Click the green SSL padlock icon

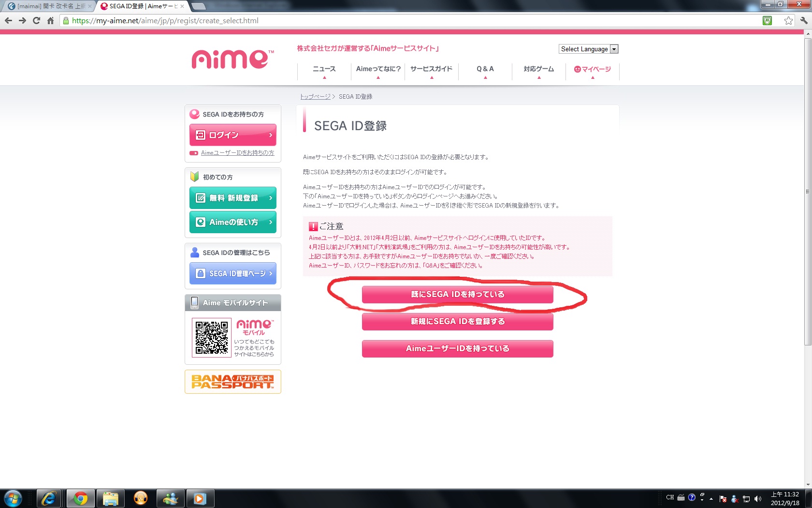(x=66, y=20)
